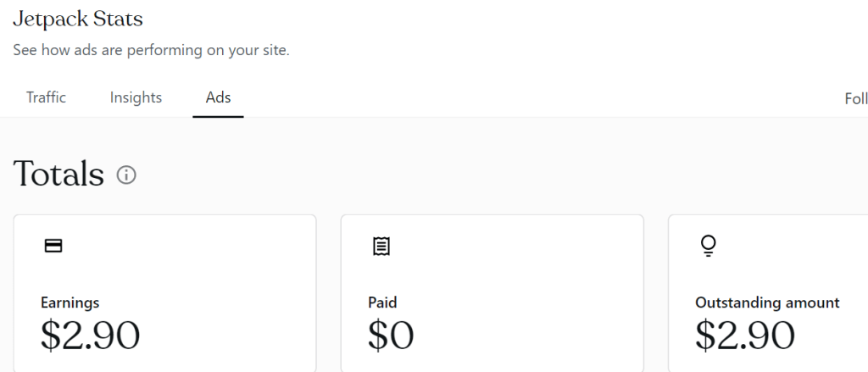Open the Insights tab

click(x=136, y=97)
